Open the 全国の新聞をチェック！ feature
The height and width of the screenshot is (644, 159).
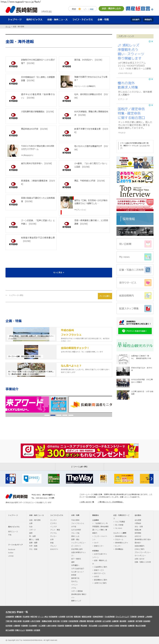[59, 352]
